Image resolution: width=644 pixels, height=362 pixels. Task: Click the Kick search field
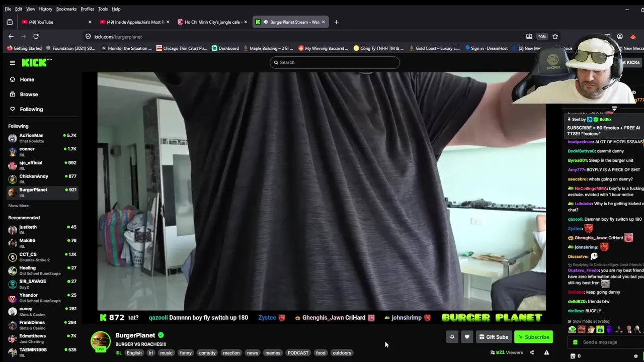pos(335,62)
